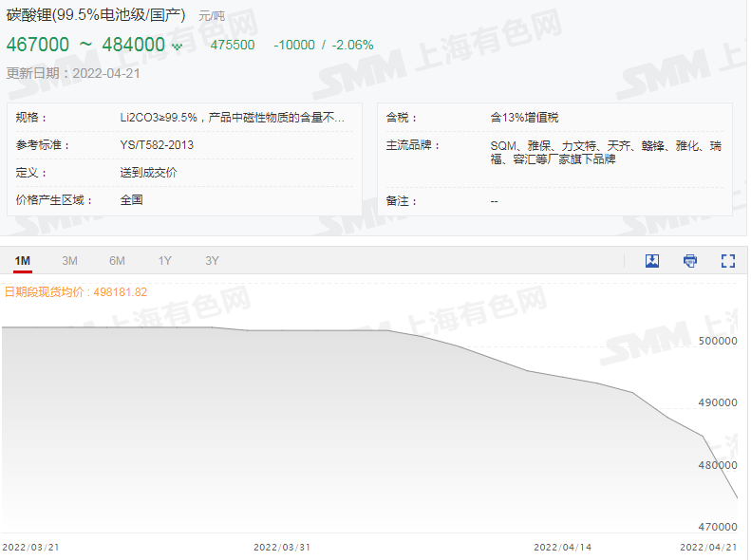Click the print chart icon
This screenshot has height=560, width=751.
click(x=690, y=261)
